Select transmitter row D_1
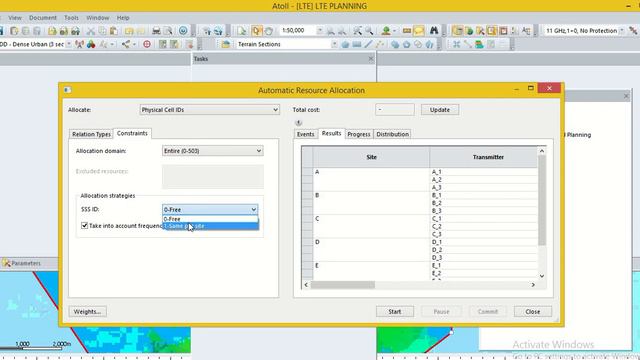Image resolution: width=640 pixels, height=360 pixels. tap(484, 242)
